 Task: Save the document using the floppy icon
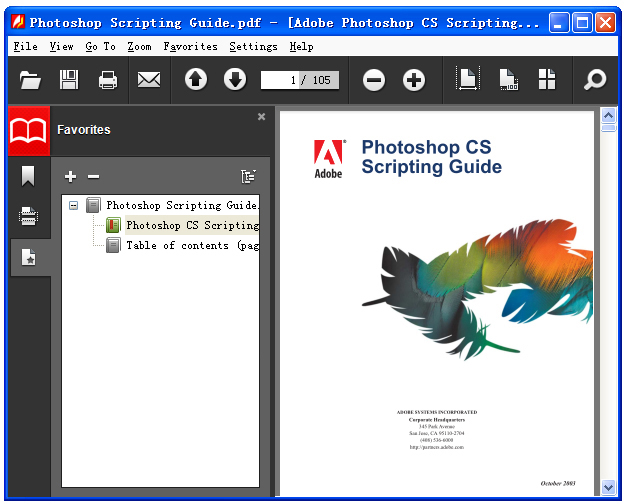pos(69,79)
